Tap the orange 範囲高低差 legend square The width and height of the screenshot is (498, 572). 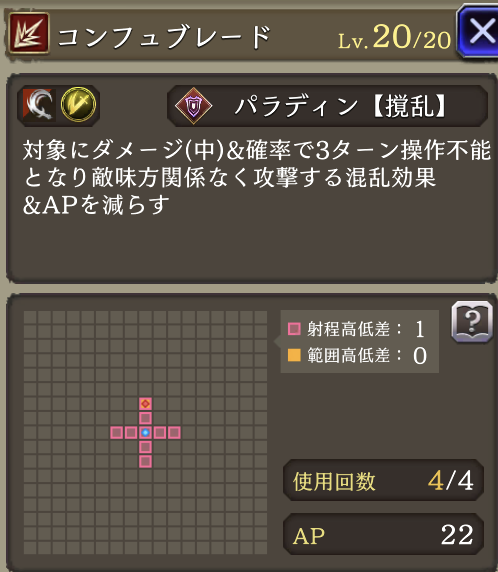pos(294,355)
